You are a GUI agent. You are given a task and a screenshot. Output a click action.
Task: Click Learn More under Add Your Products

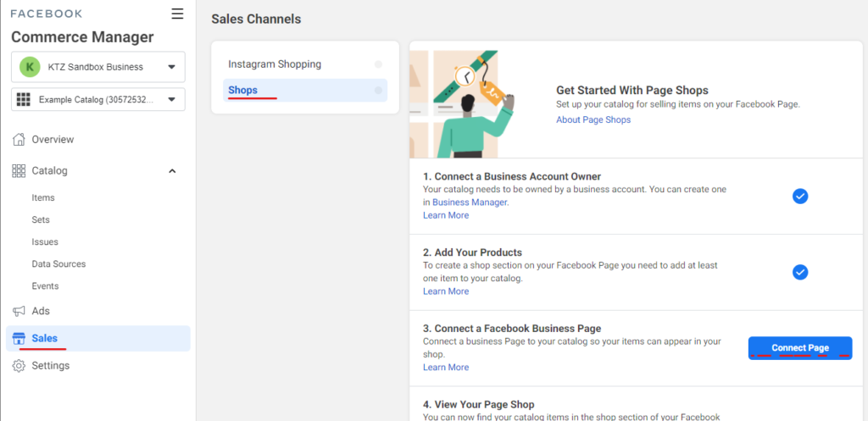point(446,291)
